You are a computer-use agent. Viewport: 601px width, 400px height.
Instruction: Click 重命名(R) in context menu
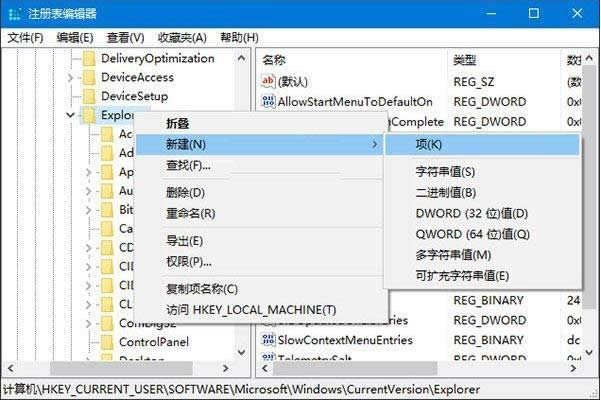point(191,214)
